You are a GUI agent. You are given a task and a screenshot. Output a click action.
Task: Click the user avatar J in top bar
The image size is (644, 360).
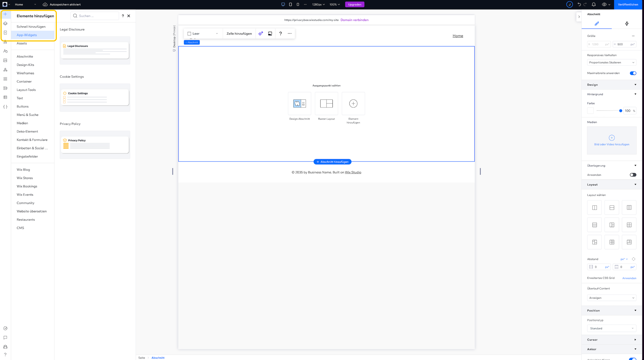coord(569,4)
